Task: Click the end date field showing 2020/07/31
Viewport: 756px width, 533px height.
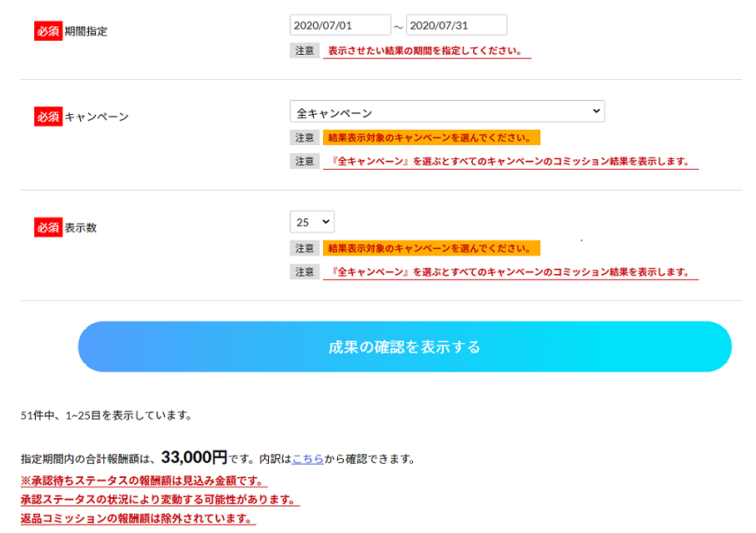Action: pyautogui.click(x=455, y=26)
